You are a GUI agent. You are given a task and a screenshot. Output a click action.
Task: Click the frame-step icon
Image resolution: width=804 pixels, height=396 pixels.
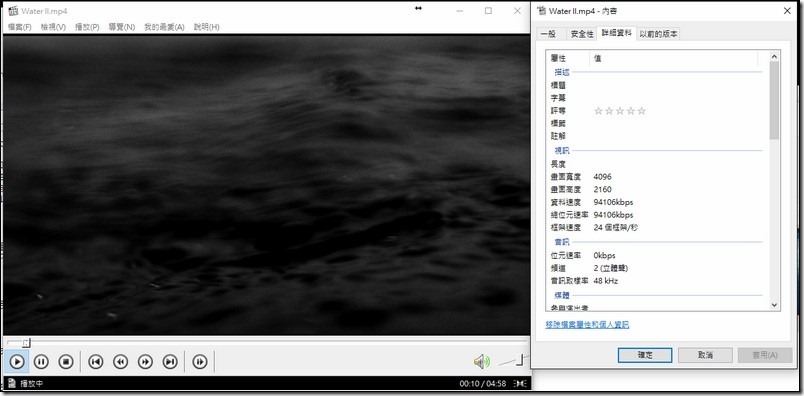pos(199,362)
